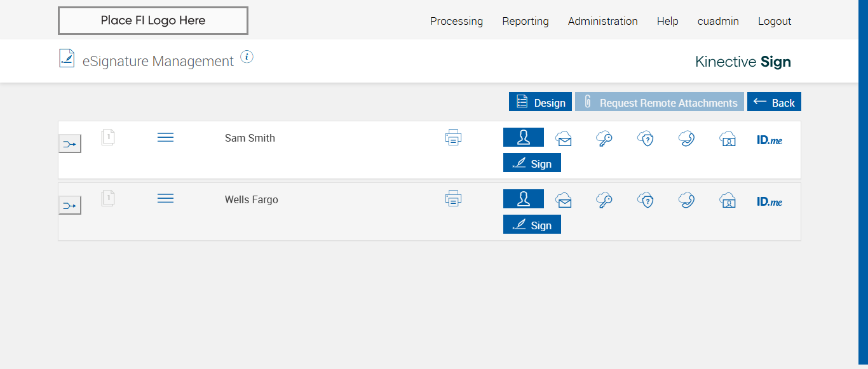Select ID.me verification for Wells Fargo

click(770, 201)
